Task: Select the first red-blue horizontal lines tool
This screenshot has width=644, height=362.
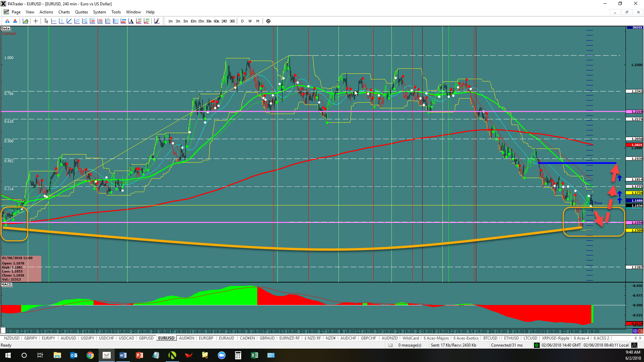Action: click(x=92, y=21)
